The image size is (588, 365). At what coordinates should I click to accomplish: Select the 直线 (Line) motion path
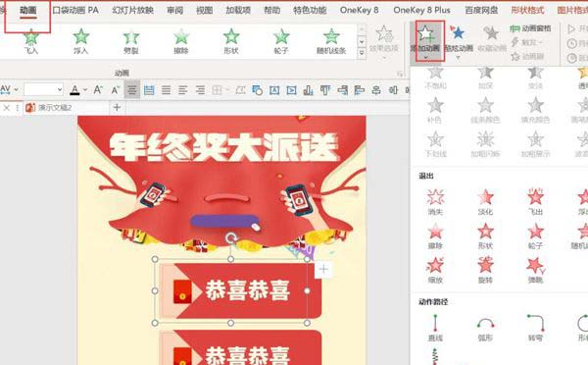coord(435,328)
